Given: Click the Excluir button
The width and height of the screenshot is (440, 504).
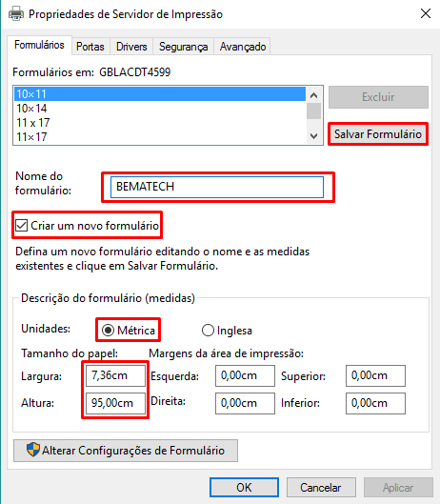Looking at the screenshot, I should click(378, 97).
